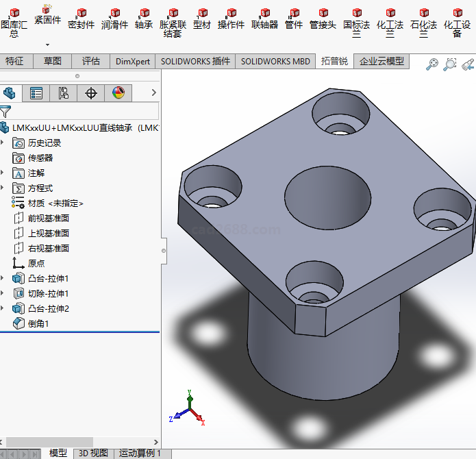Expand the 切除-拉伸1 feature node
The height and width of the screenshot is (459, 476).
(4, 293)
